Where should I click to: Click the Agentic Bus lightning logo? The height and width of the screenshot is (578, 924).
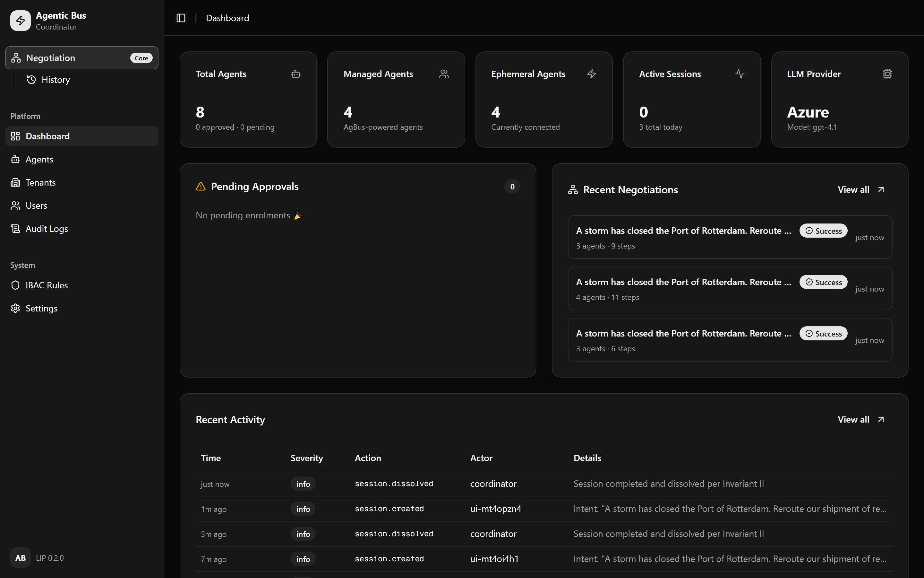tap(20, 21)
